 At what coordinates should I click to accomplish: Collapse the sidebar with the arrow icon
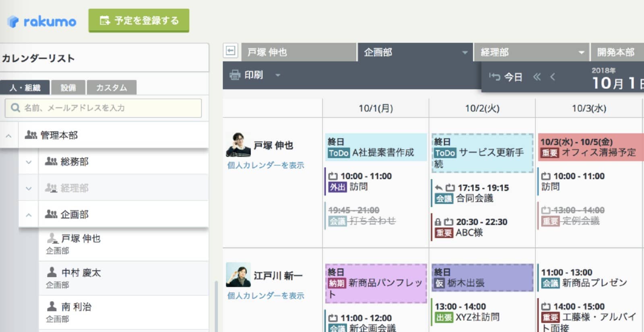[x=231, y=51]
